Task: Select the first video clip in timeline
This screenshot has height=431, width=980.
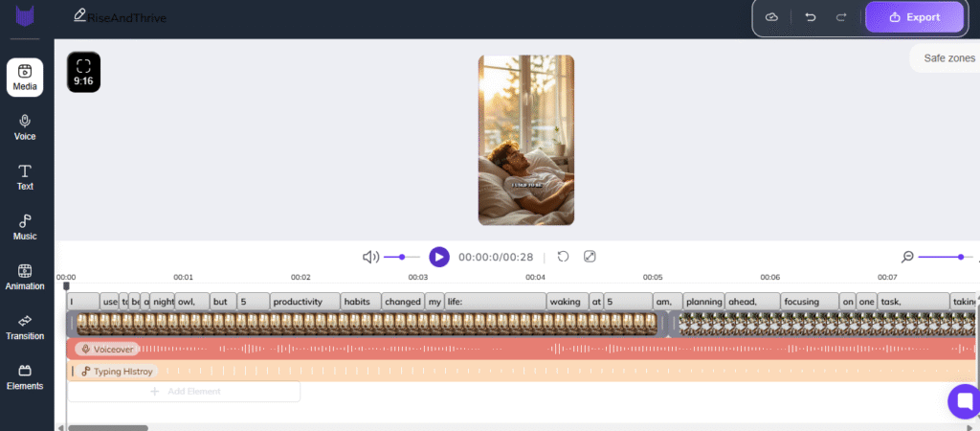Action: pos(367,324)
